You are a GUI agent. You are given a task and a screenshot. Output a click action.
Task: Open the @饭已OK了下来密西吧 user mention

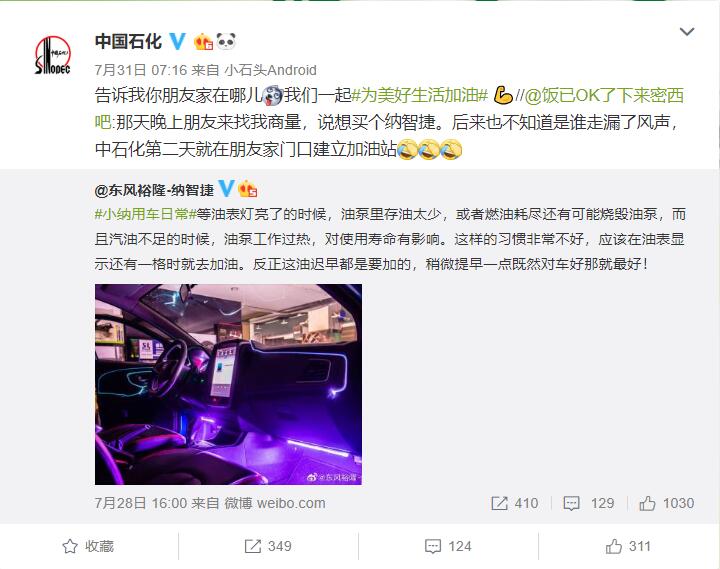click(x=389, y=109)
